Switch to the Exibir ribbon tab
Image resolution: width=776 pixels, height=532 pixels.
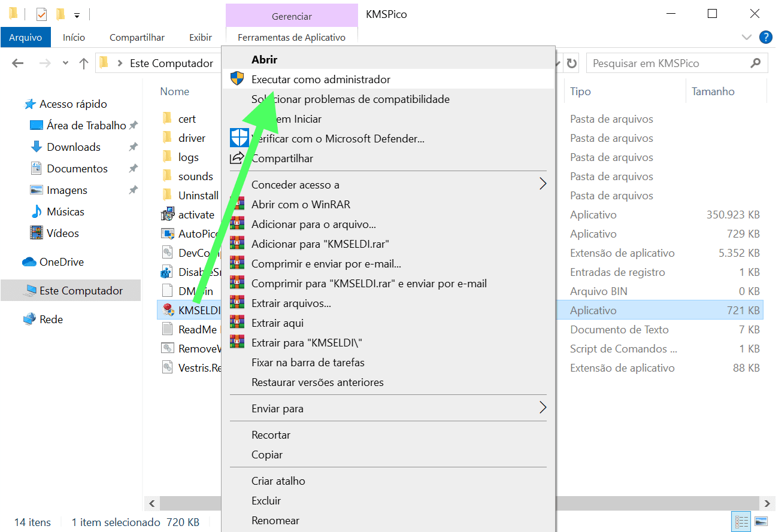click(200, 37)
